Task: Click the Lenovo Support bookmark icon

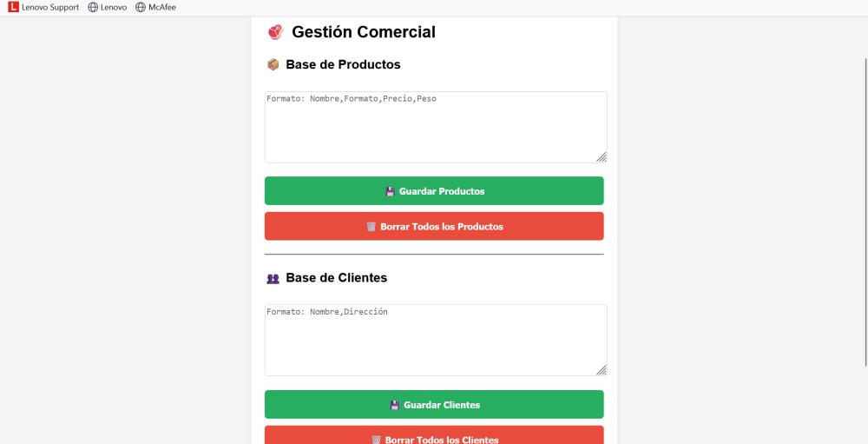Action: [13, 7]
